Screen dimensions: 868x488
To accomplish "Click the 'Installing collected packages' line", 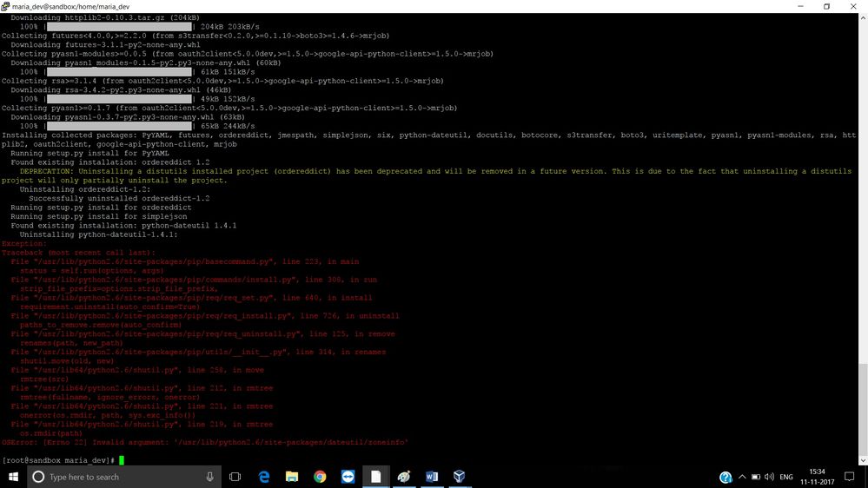I will click(x=429, y=140).
